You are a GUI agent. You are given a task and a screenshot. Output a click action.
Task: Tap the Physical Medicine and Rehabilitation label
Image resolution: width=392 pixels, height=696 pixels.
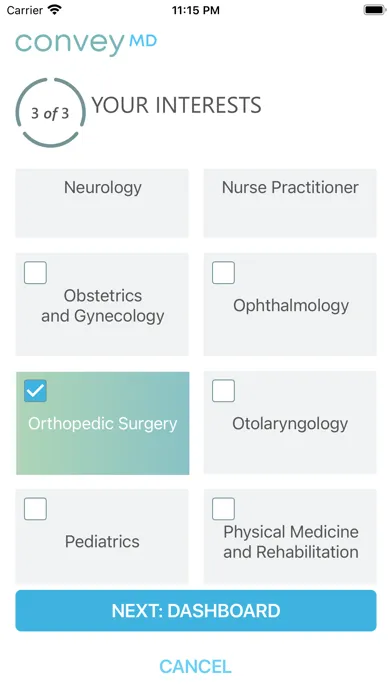[291, 542]
